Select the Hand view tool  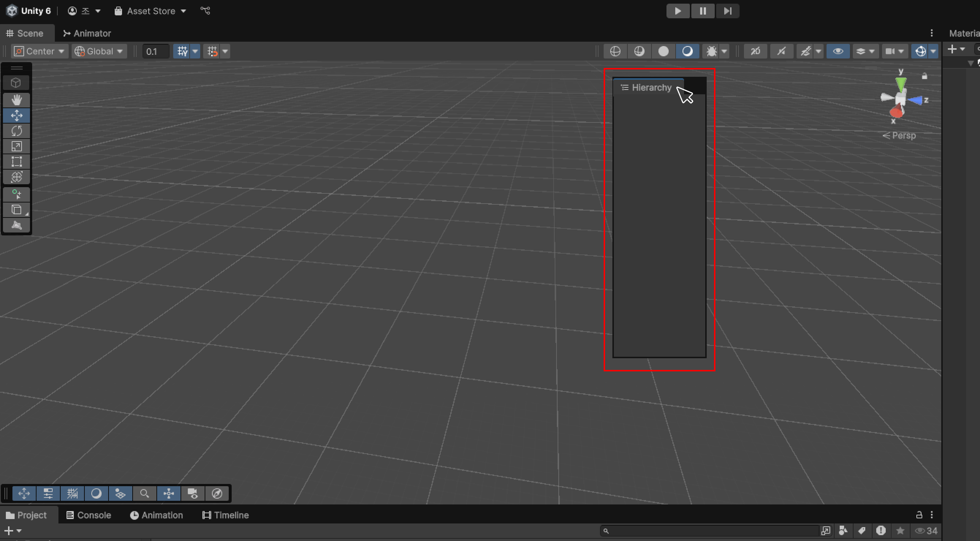point(16,100)
